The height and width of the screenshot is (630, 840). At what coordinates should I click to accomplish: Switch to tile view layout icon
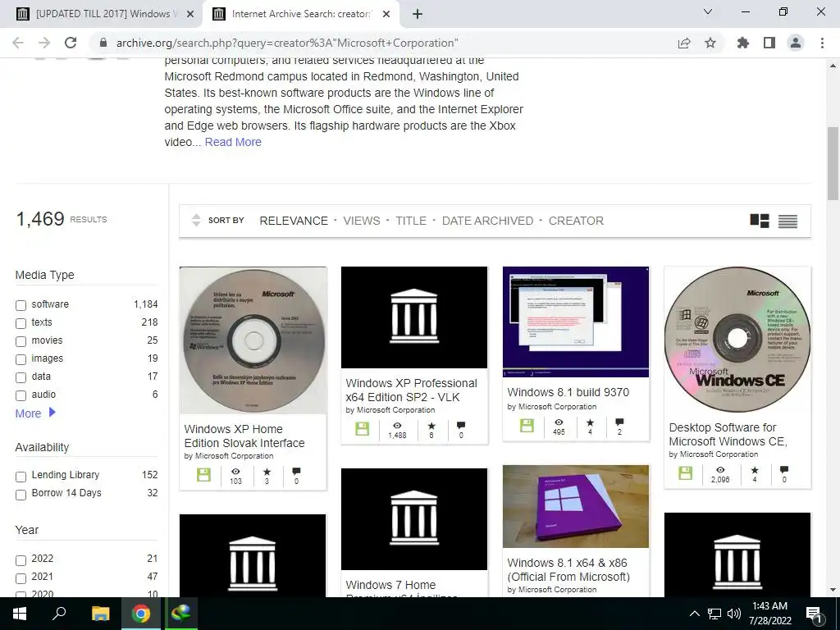pos(759,221)
